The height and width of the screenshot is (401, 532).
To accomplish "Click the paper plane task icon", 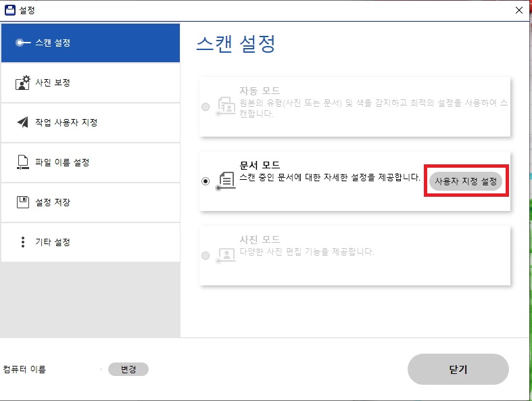I will [x=23, y=122].
